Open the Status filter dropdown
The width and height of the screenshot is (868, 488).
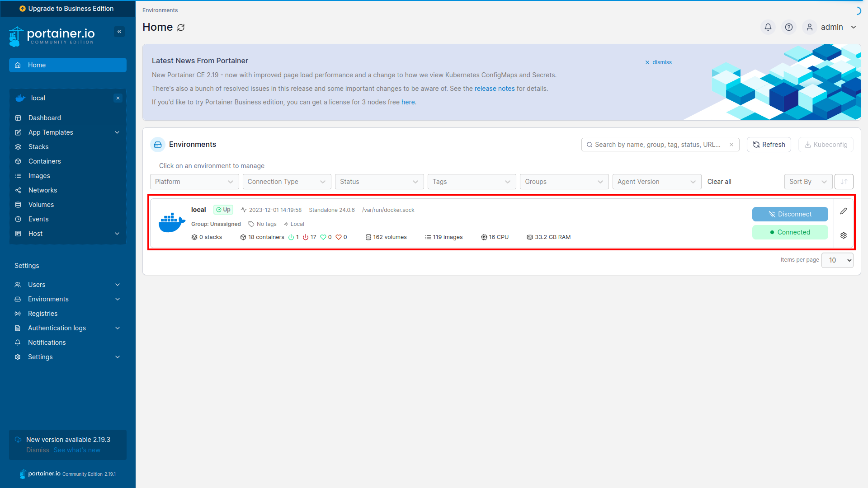tap(379, 182)
